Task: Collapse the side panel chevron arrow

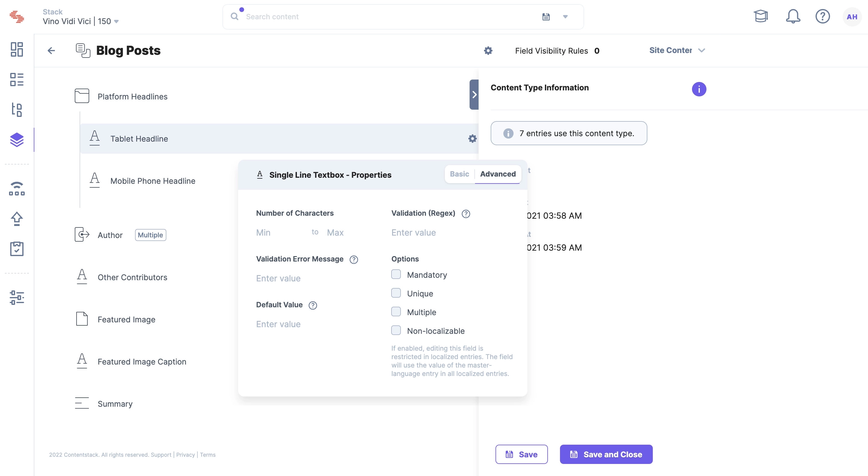Action: pos(474,94)
